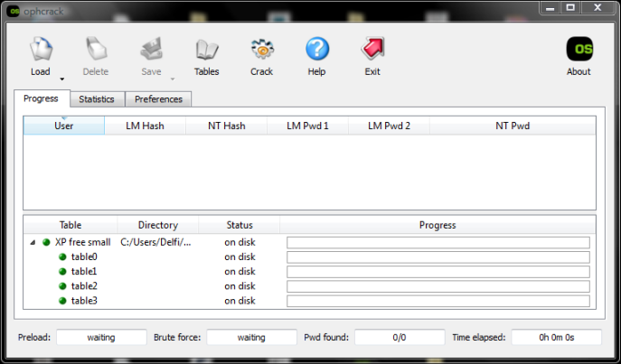
Task: Click the LM Pwd 2 column header
Action: 389,126
